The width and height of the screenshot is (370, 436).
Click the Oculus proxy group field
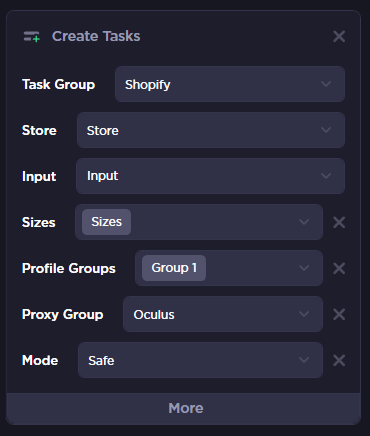223,314
